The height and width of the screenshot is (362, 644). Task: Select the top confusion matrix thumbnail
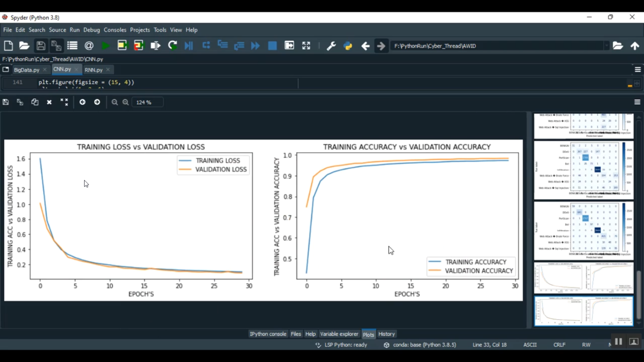(583, 126)
